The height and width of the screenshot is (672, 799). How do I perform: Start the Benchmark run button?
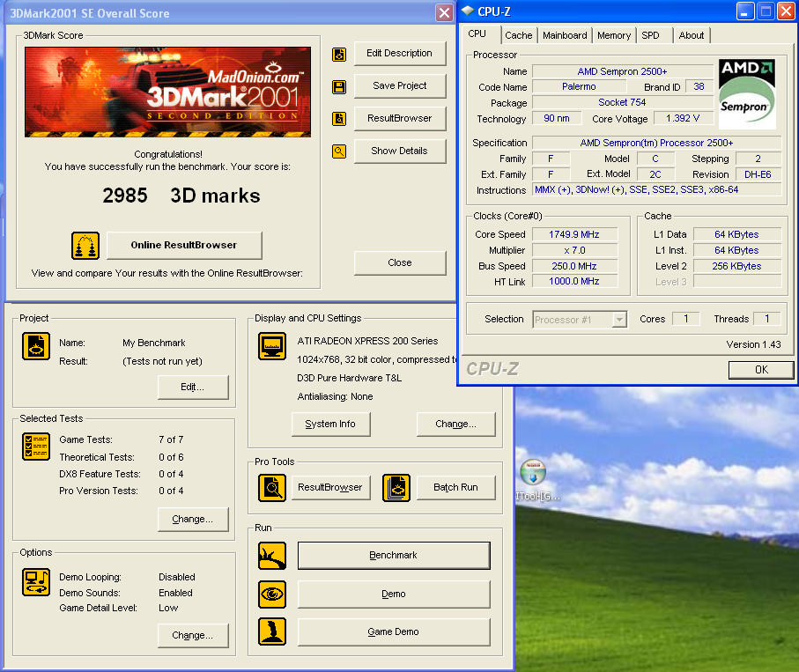pyautogui.click(x=394, y=556)
